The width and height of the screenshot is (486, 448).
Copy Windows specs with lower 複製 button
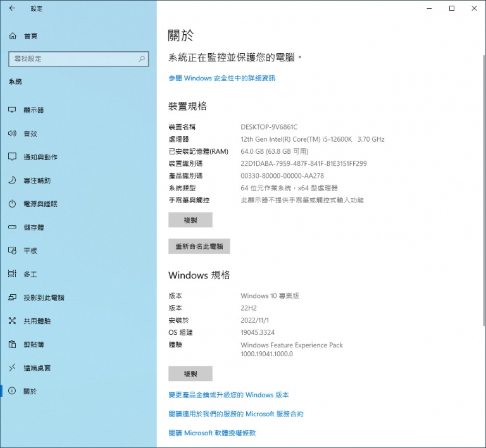point(190,373)
